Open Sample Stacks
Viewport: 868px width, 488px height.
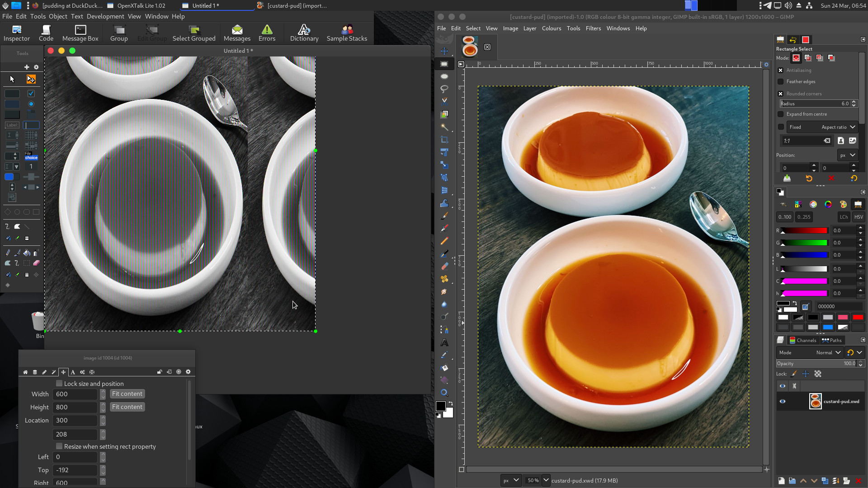pos(347,33)
